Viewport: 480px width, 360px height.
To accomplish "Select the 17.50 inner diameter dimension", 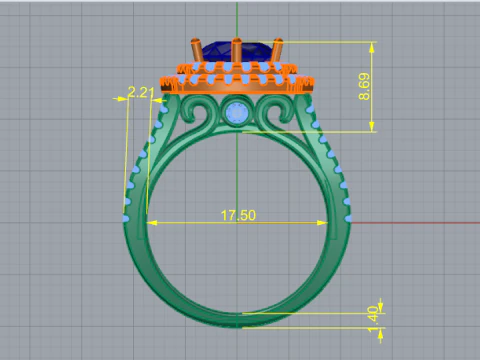I will 238,215.
